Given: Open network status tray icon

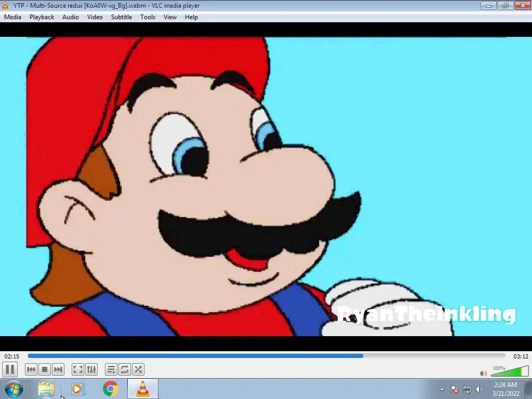Looking at the screenshot, I should tap(467, 389).
